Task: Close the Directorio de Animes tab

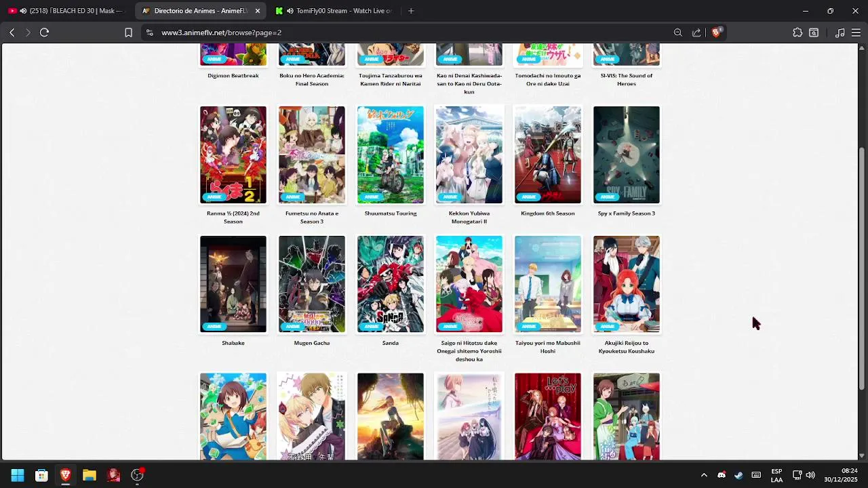Action: tap(258, 11)
